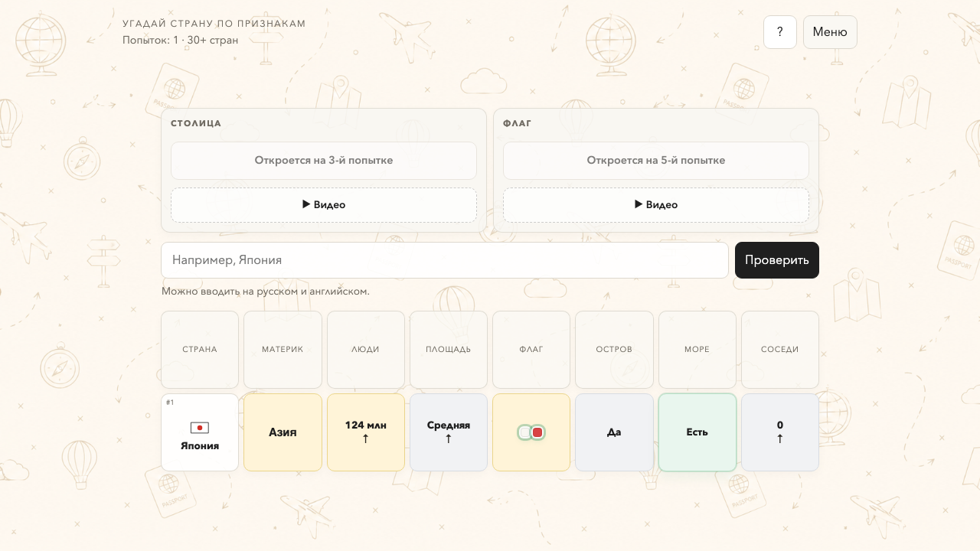Select the Море column header

coord(697,350)
